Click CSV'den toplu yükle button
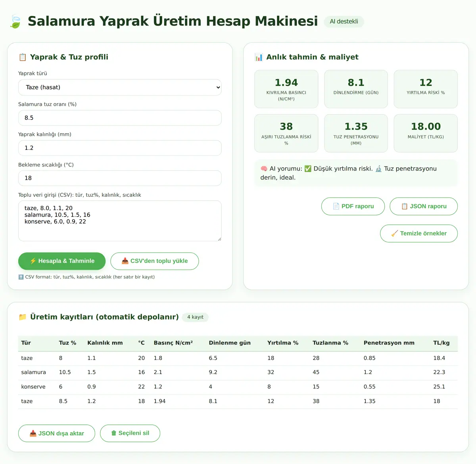 [155, 261]
